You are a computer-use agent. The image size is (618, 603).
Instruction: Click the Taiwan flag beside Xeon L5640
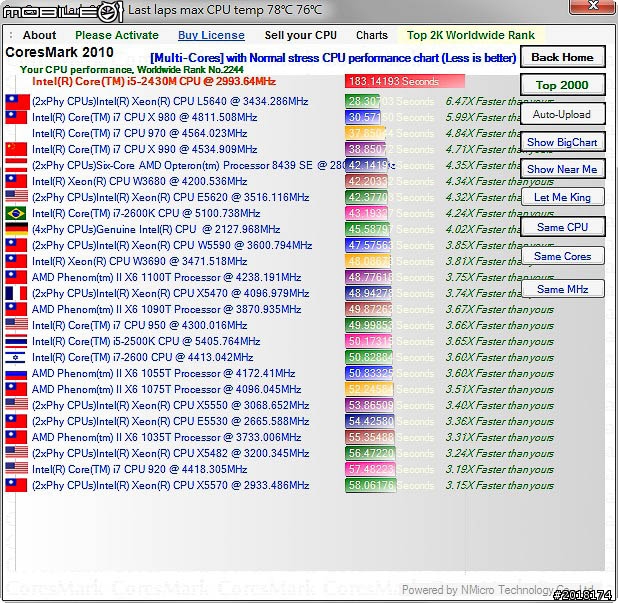(17, 102)
